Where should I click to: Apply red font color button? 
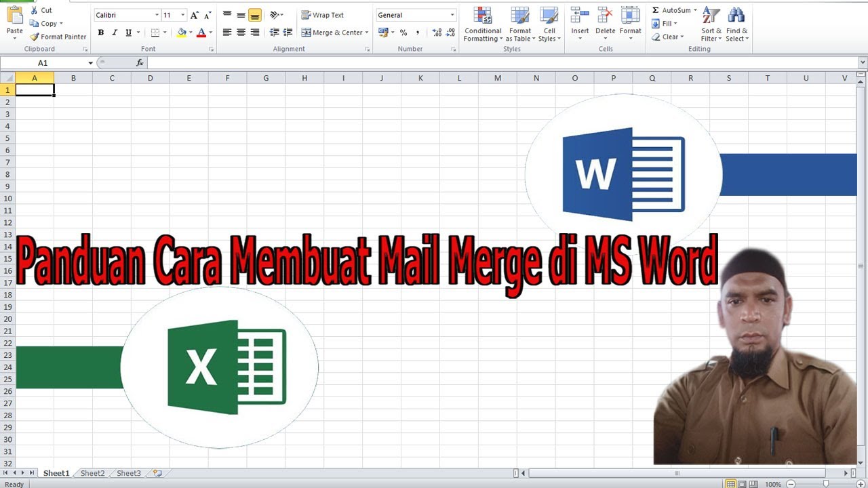point(201,33)
